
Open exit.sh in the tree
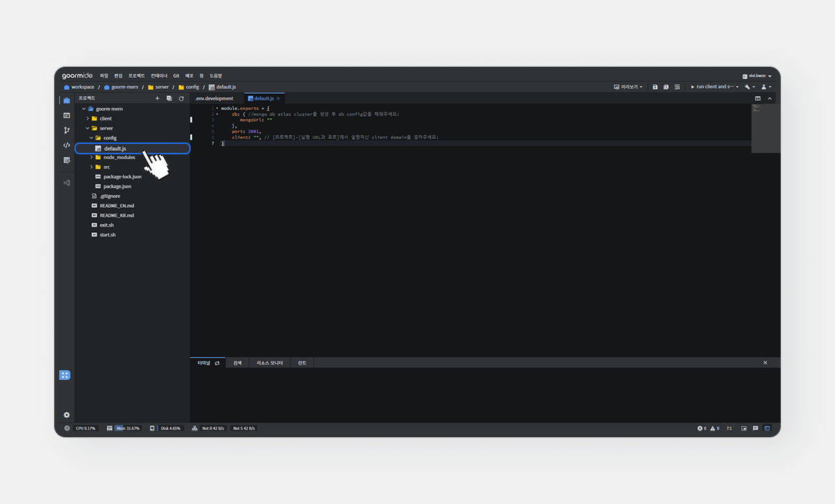point(106,225)
